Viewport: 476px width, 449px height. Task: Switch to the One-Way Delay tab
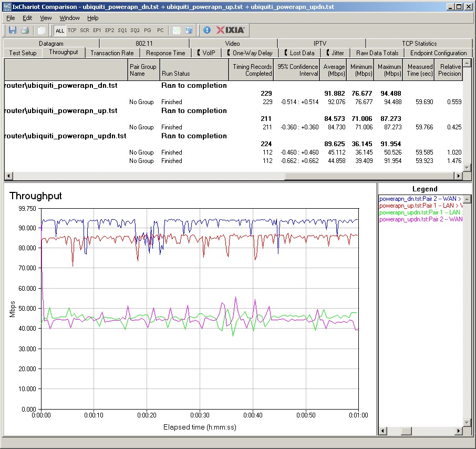coord(250,53)
